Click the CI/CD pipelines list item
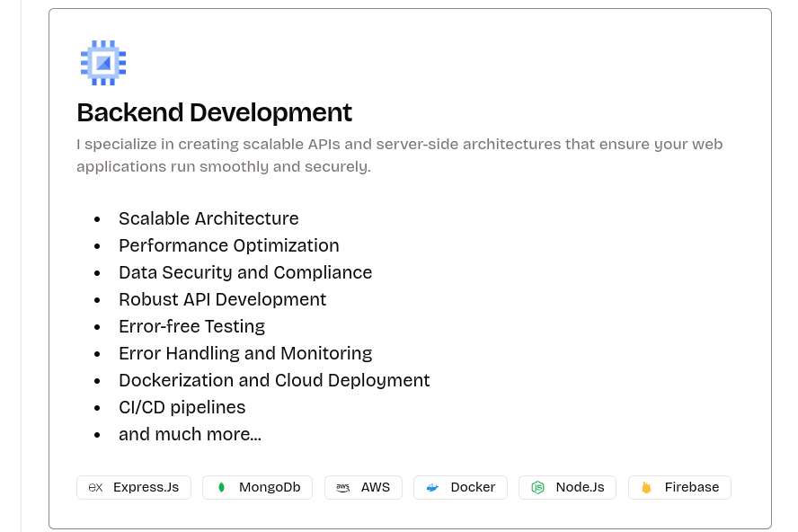 point(182,407)
